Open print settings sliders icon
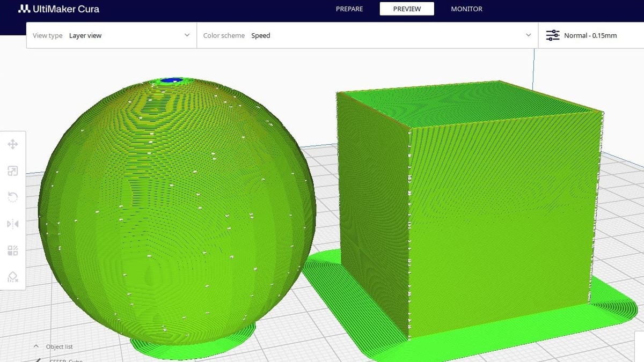Image resolution: width=644 pixels, height=362 pixels. [552, 35]
